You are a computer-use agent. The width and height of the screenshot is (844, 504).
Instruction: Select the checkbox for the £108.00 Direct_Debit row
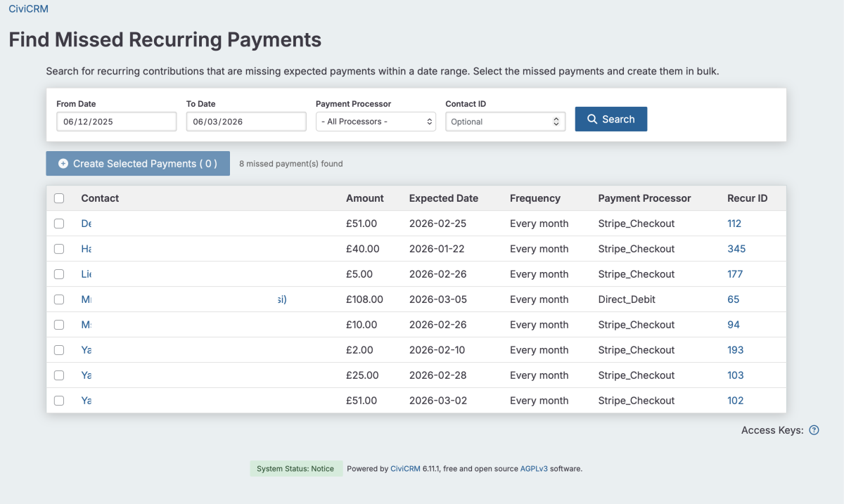click(59, 299)
